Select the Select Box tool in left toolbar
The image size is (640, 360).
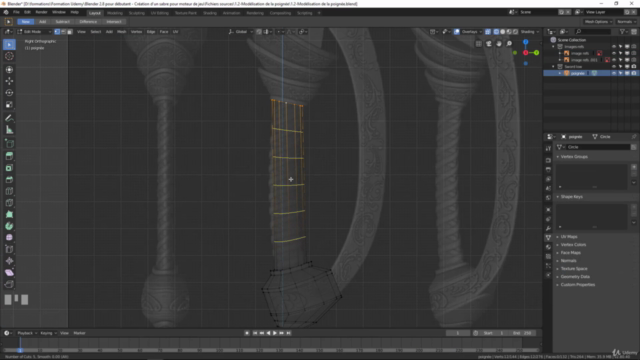9,44
